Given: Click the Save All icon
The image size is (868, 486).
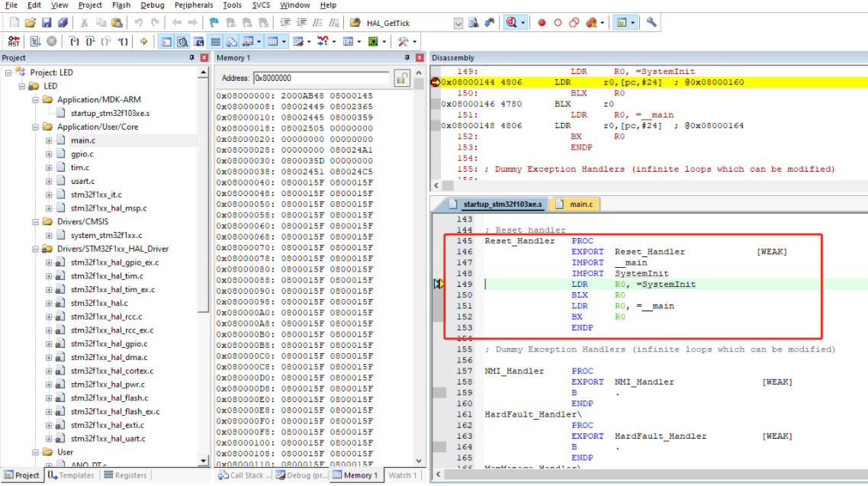Looking at the screenshot, I should [x=63, y=23].
